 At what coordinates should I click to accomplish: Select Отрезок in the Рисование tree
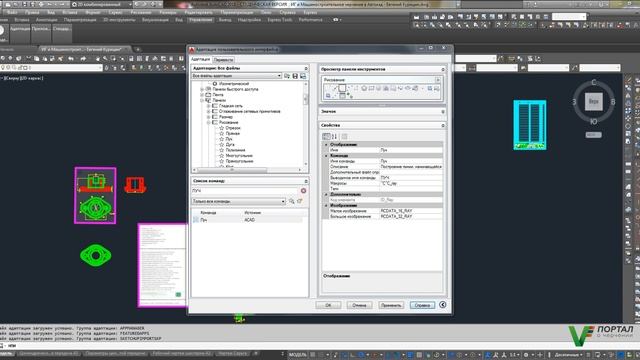coord(233,128)
